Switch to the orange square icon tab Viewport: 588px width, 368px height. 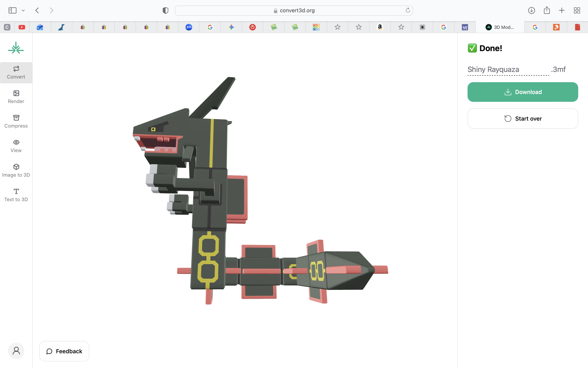556,27
